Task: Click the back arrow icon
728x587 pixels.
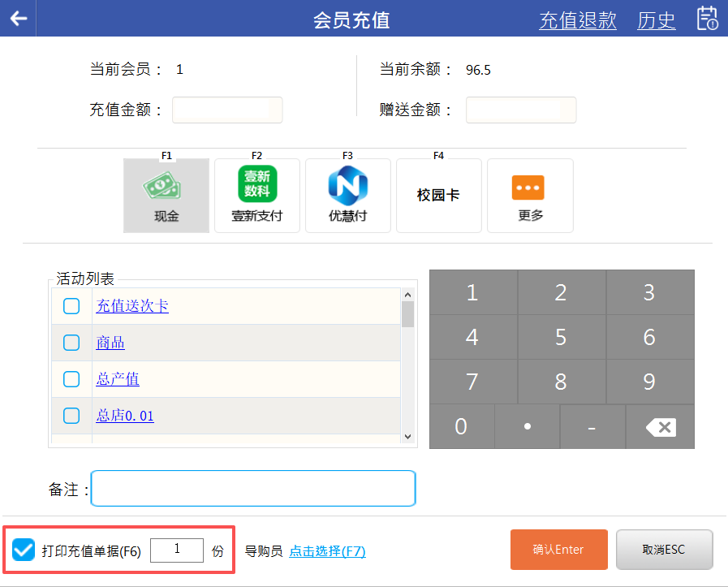Action: (x=19, y=18)
